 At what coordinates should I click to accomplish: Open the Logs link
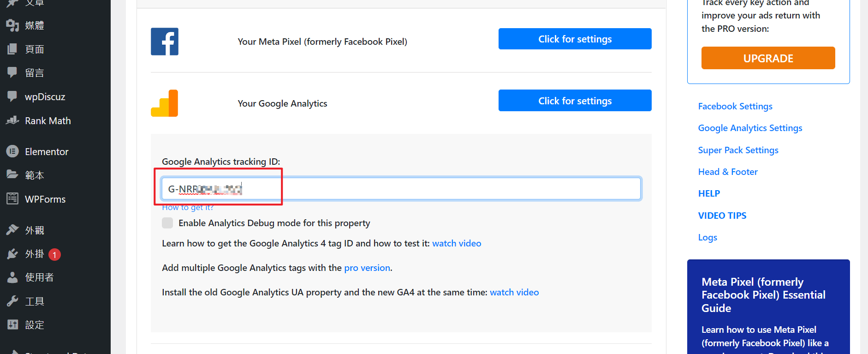click(x=707, y=237)
